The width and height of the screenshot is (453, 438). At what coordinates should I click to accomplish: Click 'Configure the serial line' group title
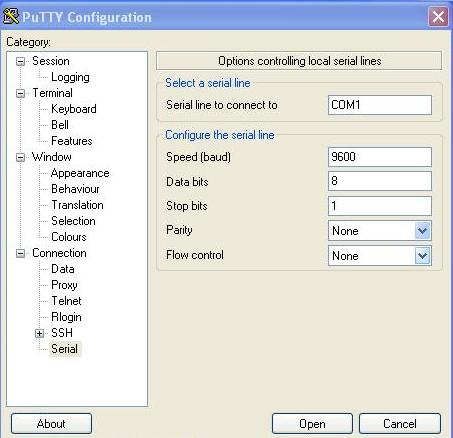pos(220,135)
